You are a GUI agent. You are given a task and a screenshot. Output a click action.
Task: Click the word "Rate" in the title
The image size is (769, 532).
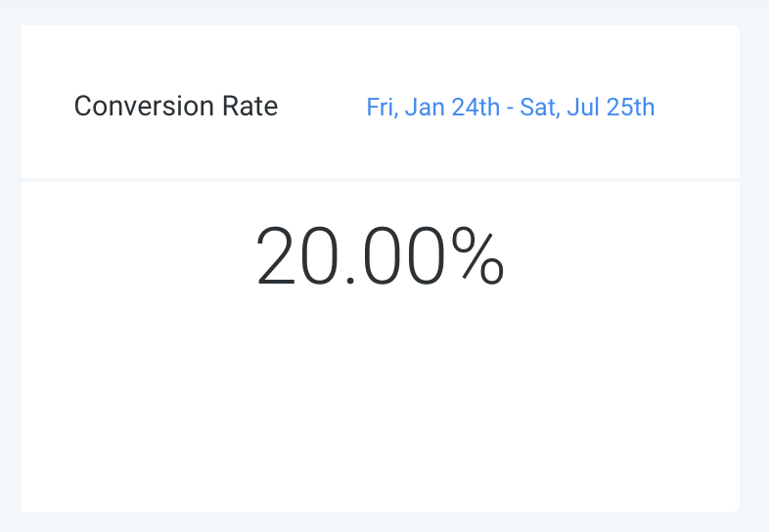254,106
